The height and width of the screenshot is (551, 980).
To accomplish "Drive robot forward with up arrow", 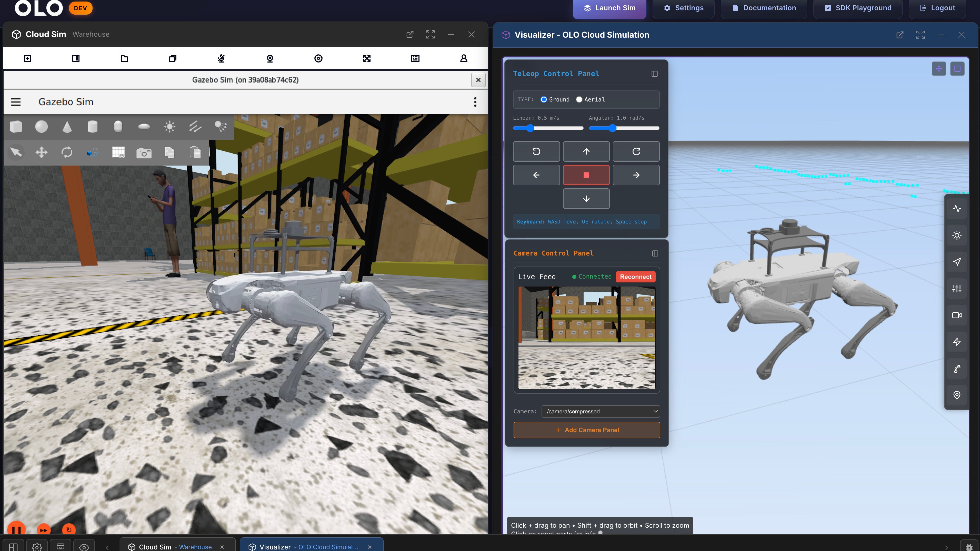I will pyautogui.click(x=586, y=151).
